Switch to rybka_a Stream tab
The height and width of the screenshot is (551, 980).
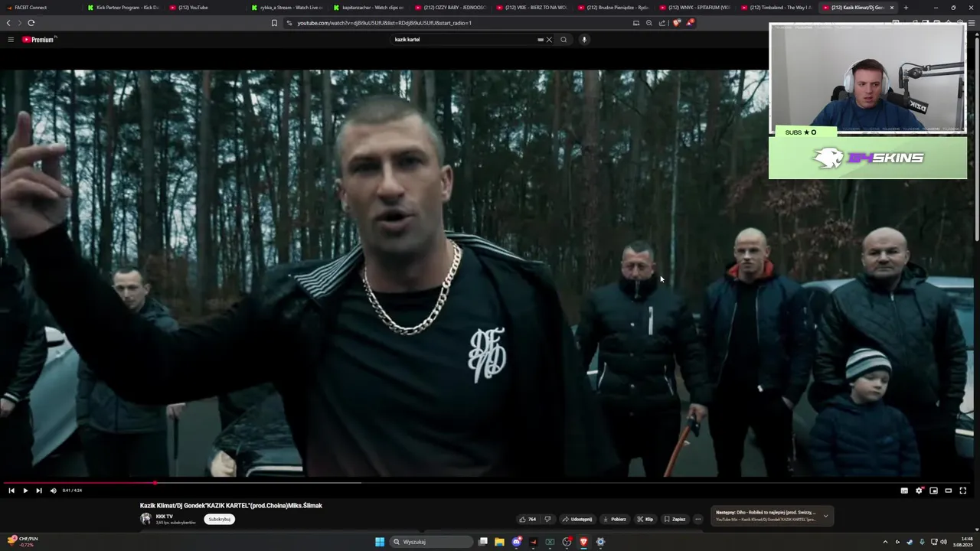[286, 8]
